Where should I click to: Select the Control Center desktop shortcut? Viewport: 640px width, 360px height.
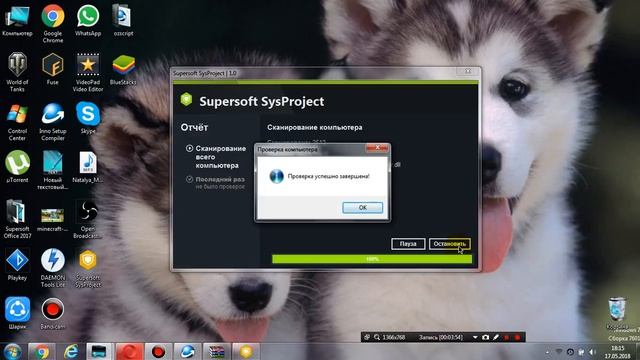point(17,122)
